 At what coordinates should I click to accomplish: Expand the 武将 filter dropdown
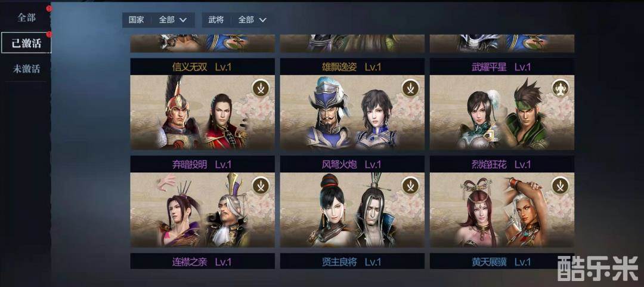(x=238, y=20)
